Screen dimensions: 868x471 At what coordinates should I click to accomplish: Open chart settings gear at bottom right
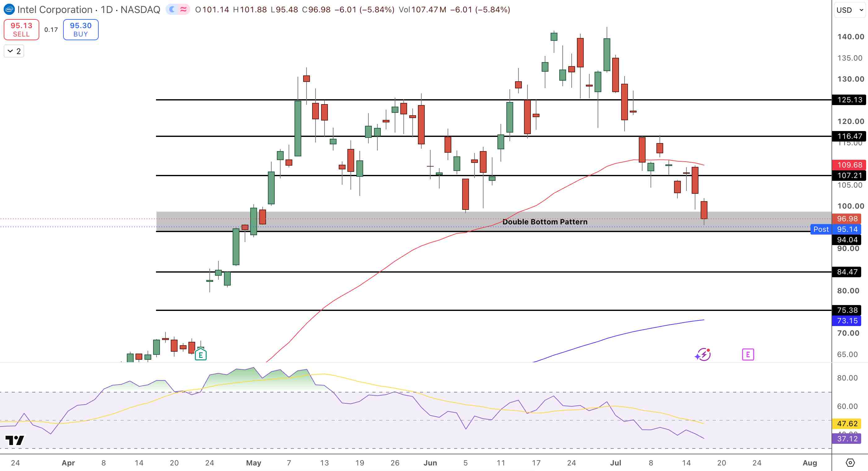click(x=850, y=463)
